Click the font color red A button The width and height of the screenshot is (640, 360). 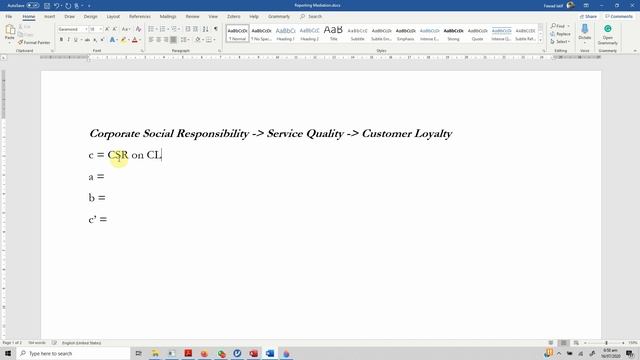[135, 40]
